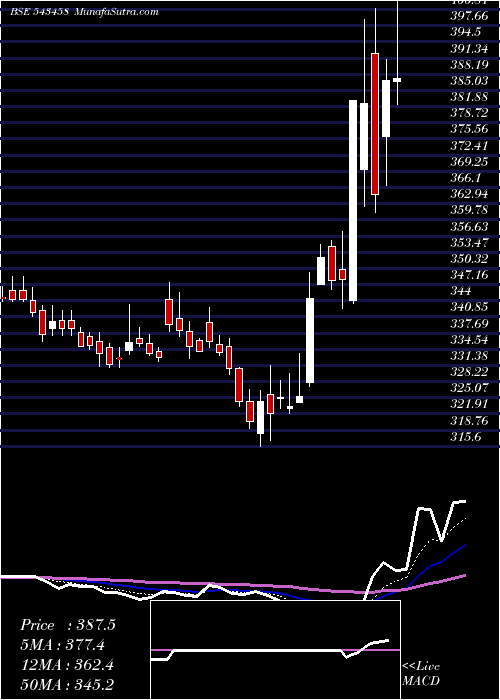Select the 359.78 price axis label
Screen dimensions: 500x700
click(x=471, y=210)
